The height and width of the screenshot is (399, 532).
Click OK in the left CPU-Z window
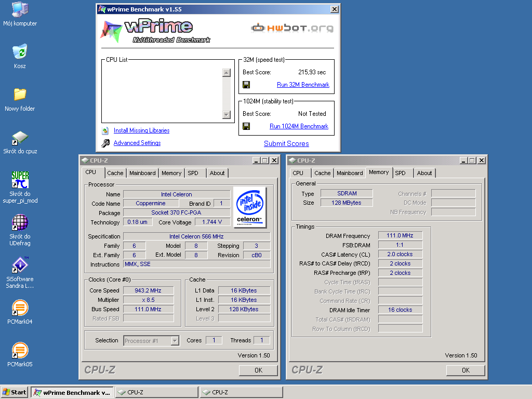pos(258,370)
